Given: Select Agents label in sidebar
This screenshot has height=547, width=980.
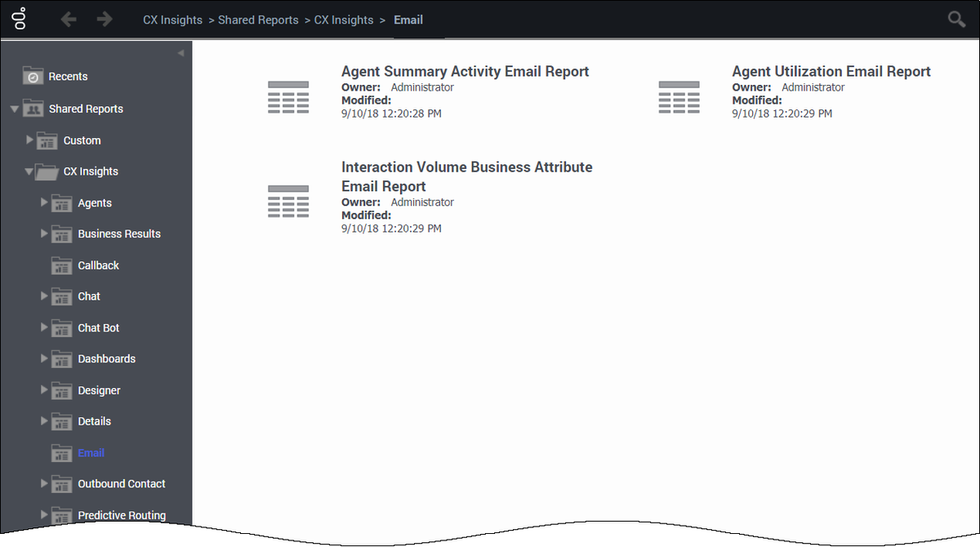Looking at the screenshot, I should click(95, 203).
